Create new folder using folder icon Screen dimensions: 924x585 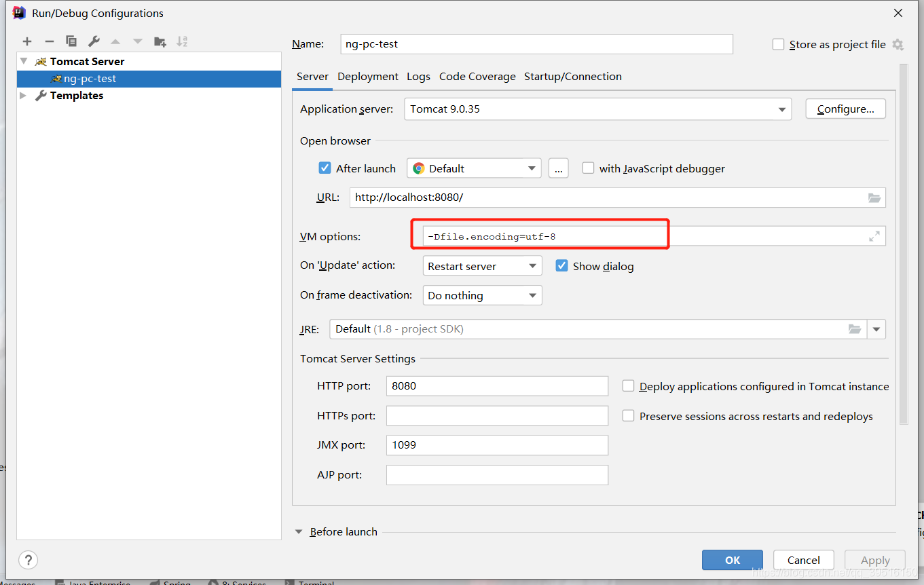160,41
